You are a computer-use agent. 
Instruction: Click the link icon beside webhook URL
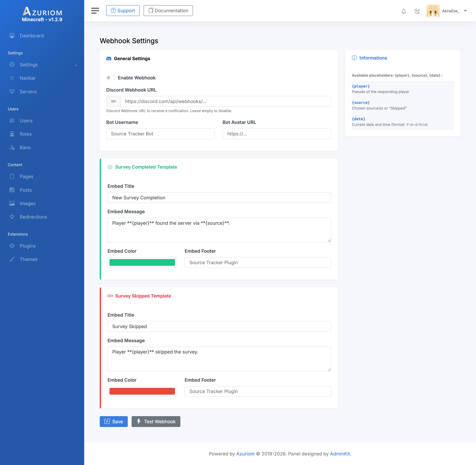pyautogui.click(x=113, y=101)
